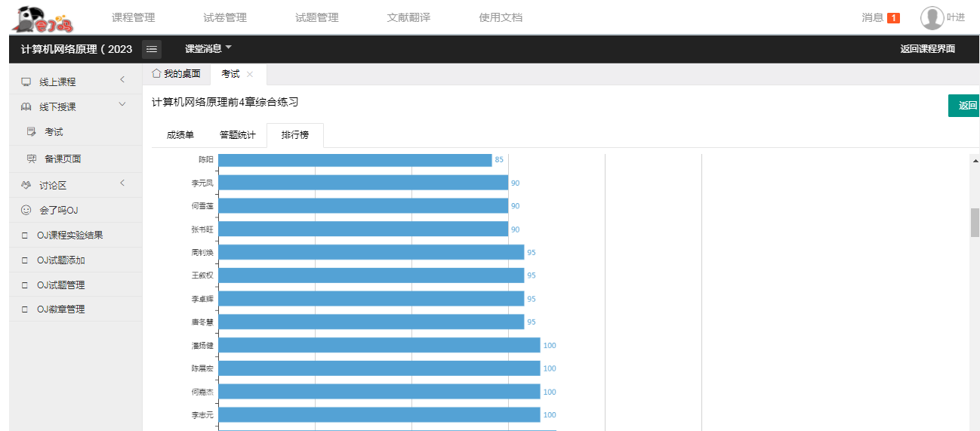Screen dimensions: 980x431
Task: Click the 备课页面 sidebar icon
Action: tap(32, 159)
